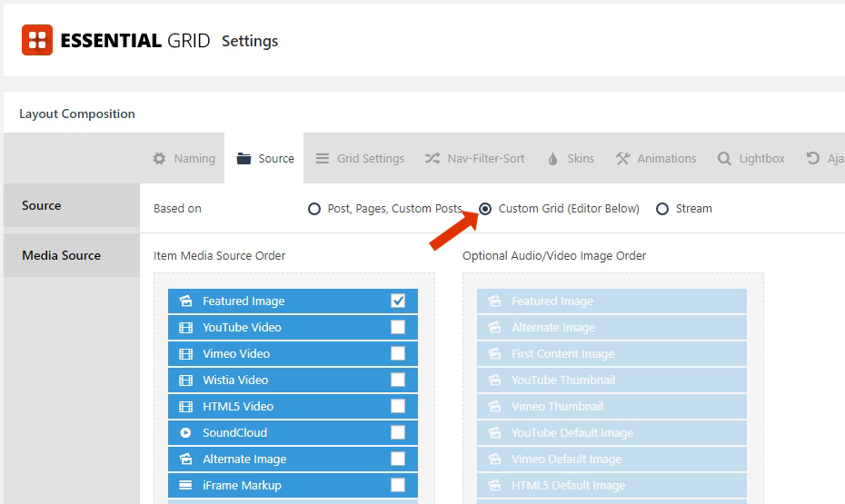
Task: Click the Layout Composition heading
Action: [x=77, y=114]
